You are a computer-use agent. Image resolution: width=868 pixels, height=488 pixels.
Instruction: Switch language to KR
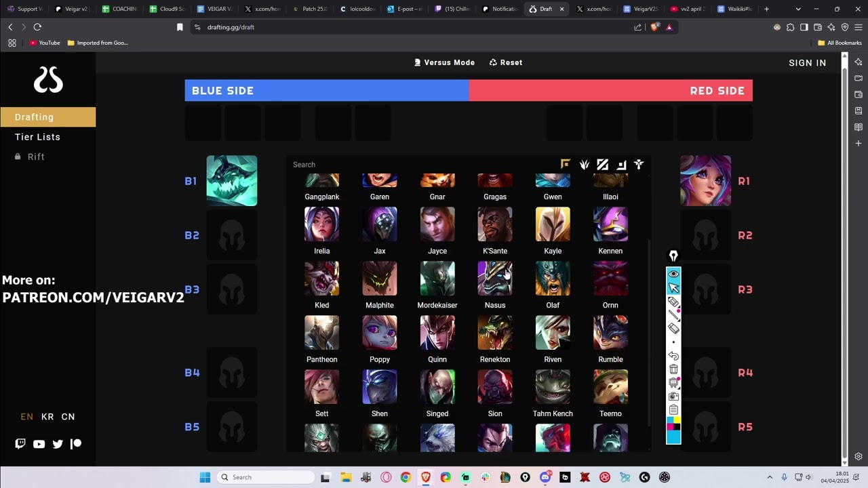click(47, 417)
